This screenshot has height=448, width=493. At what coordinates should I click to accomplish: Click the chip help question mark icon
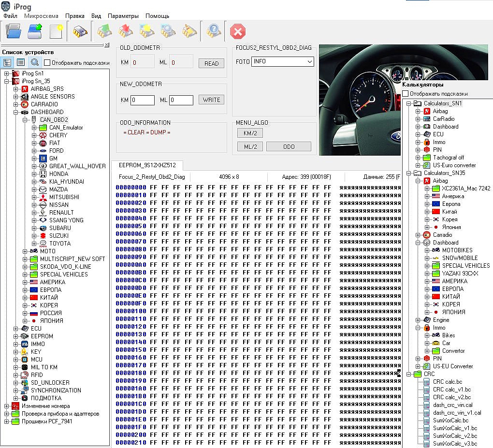(x=213, y=31)
